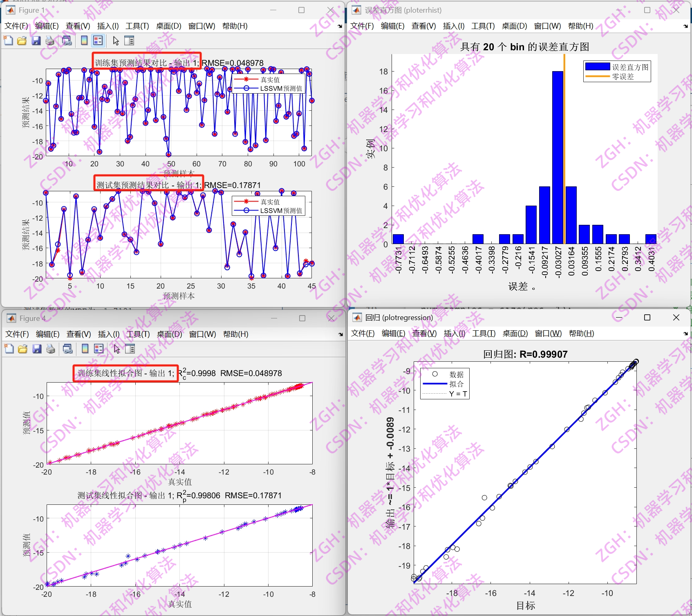Print Figure 1 using the printer icon

(x=49, y=40)
